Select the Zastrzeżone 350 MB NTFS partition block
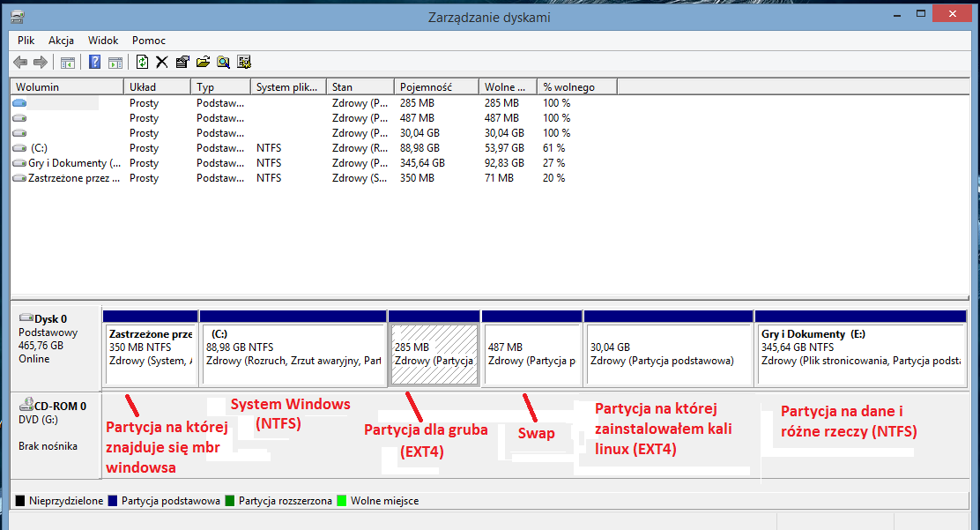Image resolution: width=980 pixels, height=530 pixels. 151,348
